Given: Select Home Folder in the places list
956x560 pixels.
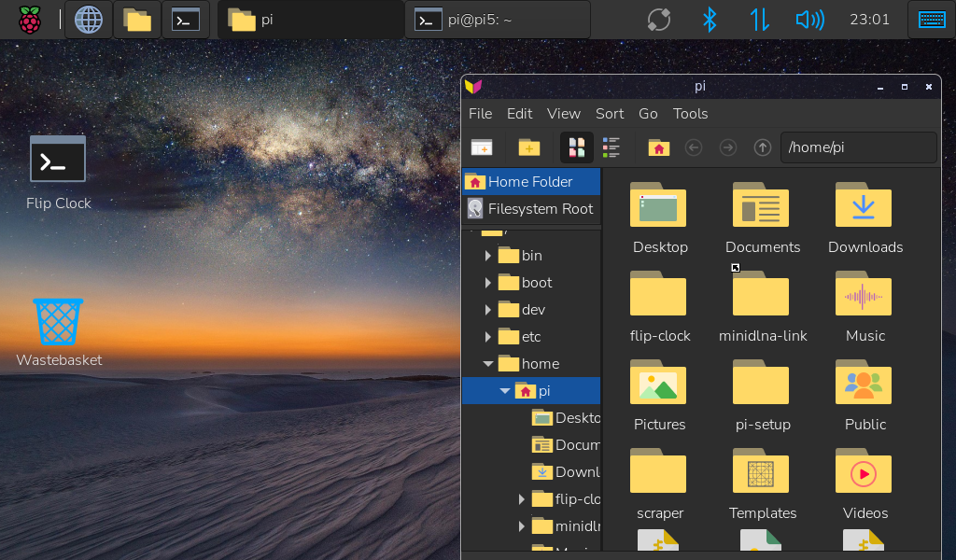Looking at the screenshot, I should click(531, 182).
